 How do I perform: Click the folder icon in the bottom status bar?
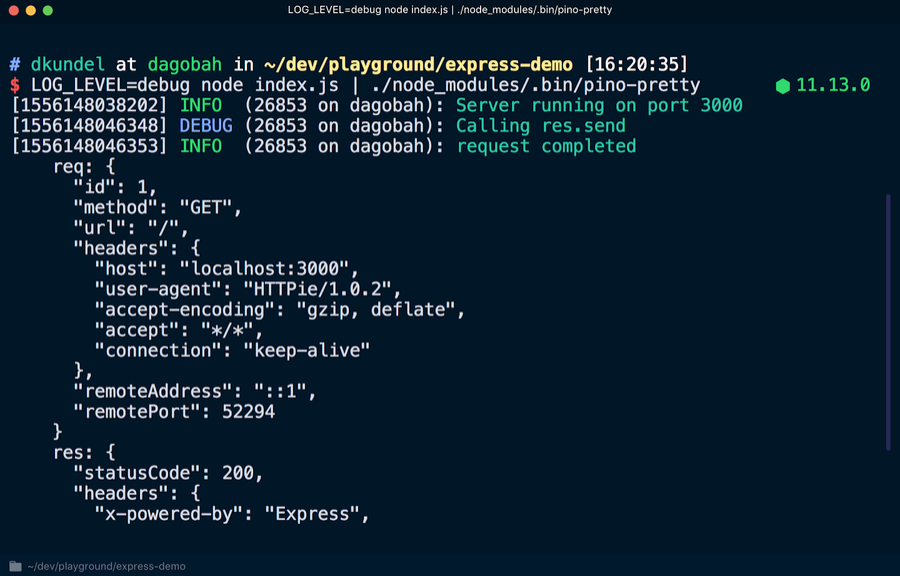pyautogui.click(x=15, y=566)
